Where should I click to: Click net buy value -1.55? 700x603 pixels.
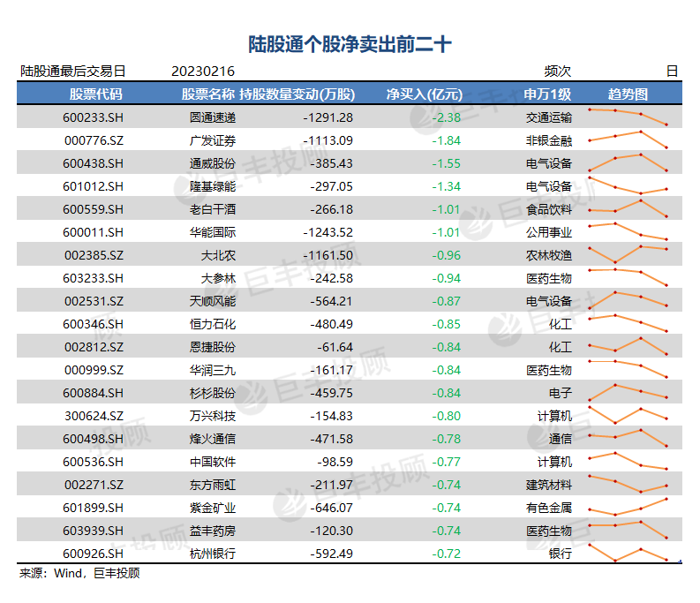(447, 163)
